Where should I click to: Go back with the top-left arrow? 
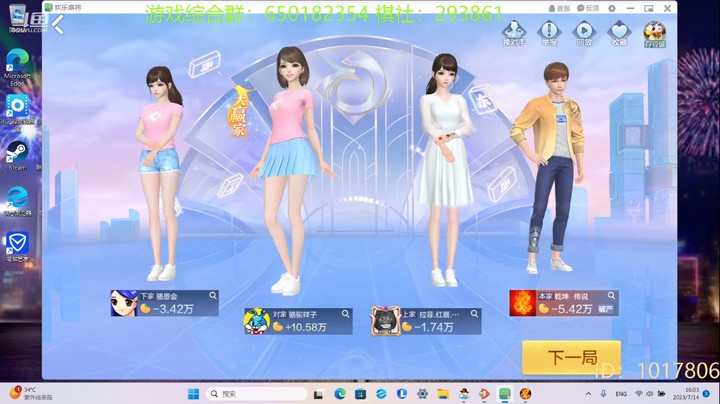pos(58,25)
